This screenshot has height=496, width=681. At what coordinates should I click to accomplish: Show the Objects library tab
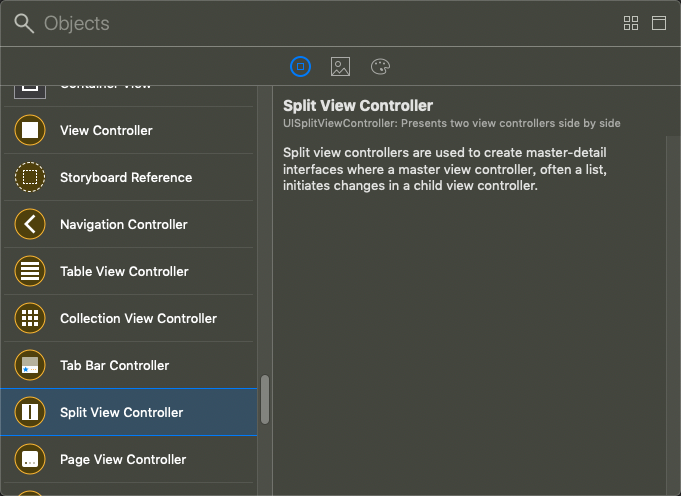[x=301, y=67]
